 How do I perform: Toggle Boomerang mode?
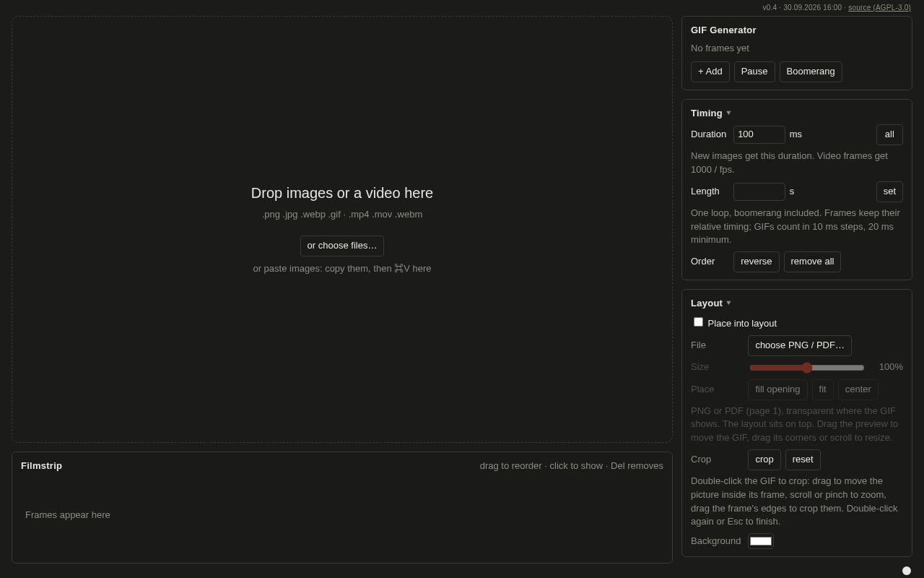(811, 72)
